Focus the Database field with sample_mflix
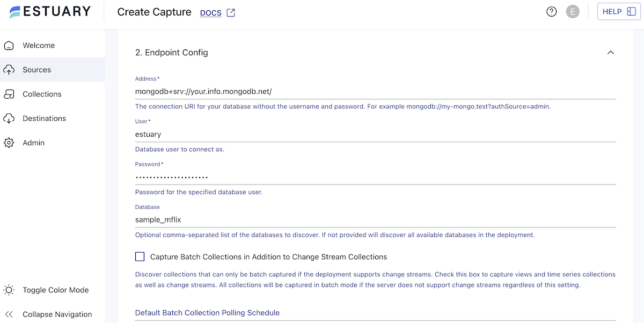This screenshot has height=323, width=644. [x=376, y=219]
